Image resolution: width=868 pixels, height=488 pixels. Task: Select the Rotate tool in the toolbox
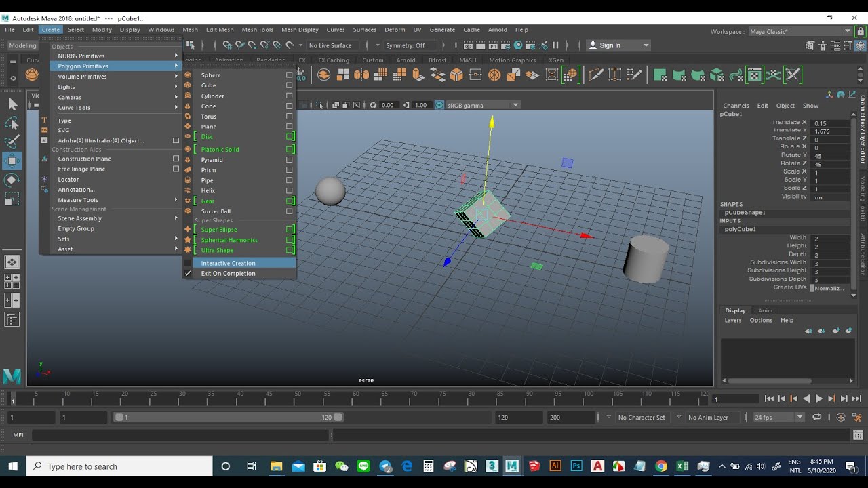pyautogui.click(x=12, y=180)
